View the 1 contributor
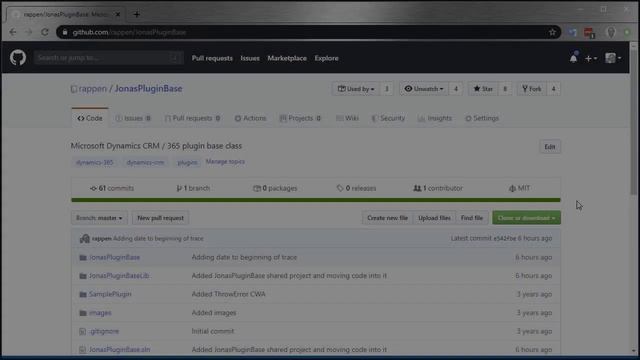Image resolution: width=640 pixels, height=360 pixels. (x=438, y=189)
